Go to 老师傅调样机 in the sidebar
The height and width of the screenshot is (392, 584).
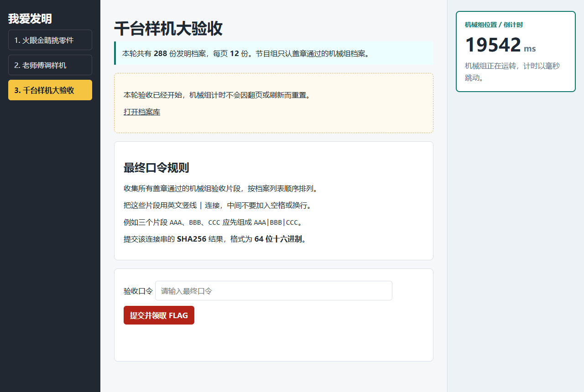point(50,65)
